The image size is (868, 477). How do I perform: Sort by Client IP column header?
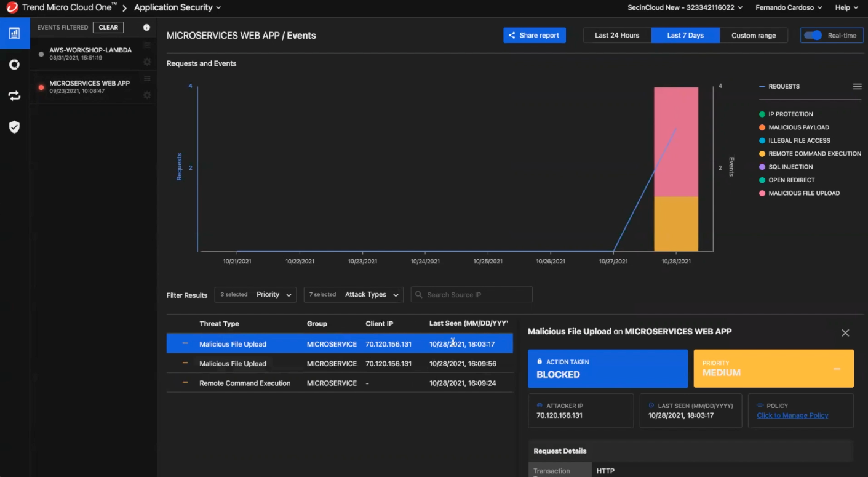(379, 324)
